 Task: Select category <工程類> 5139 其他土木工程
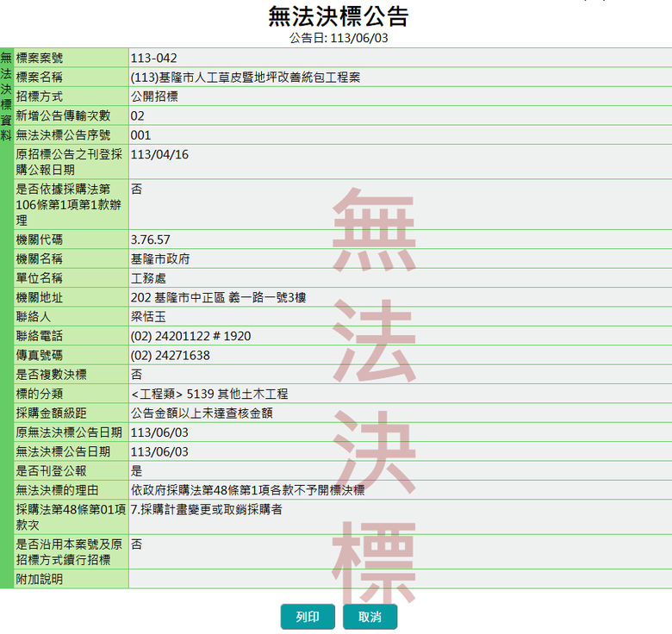click(x=209, y=394)
